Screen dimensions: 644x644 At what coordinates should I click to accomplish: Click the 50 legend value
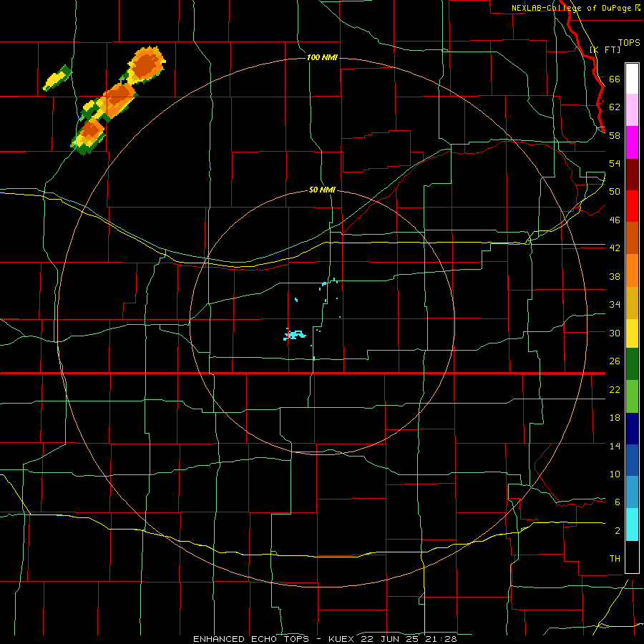tap(615, 191)
